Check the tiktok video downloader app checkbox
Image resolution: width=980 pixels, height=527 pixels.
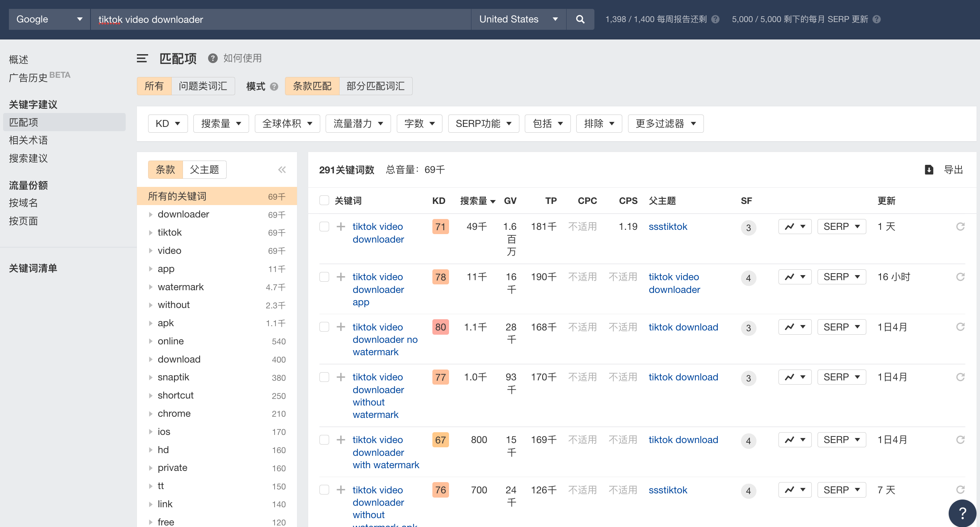click(x=324, y=277)
